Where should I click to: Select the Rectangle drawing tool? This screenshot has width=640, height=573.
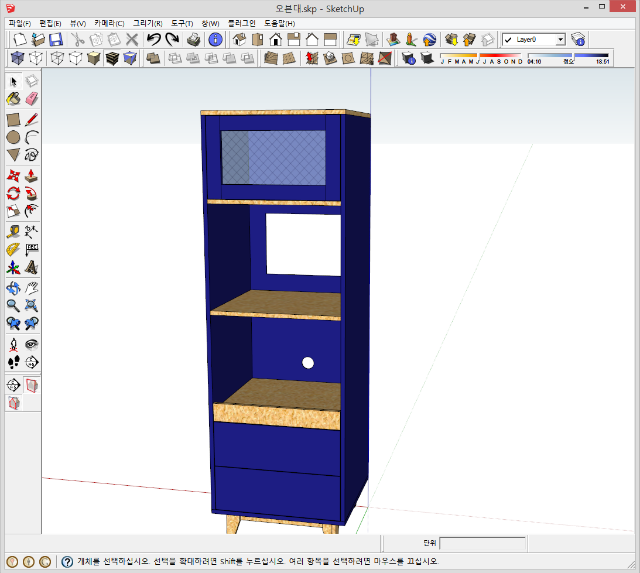coord(13,120)
